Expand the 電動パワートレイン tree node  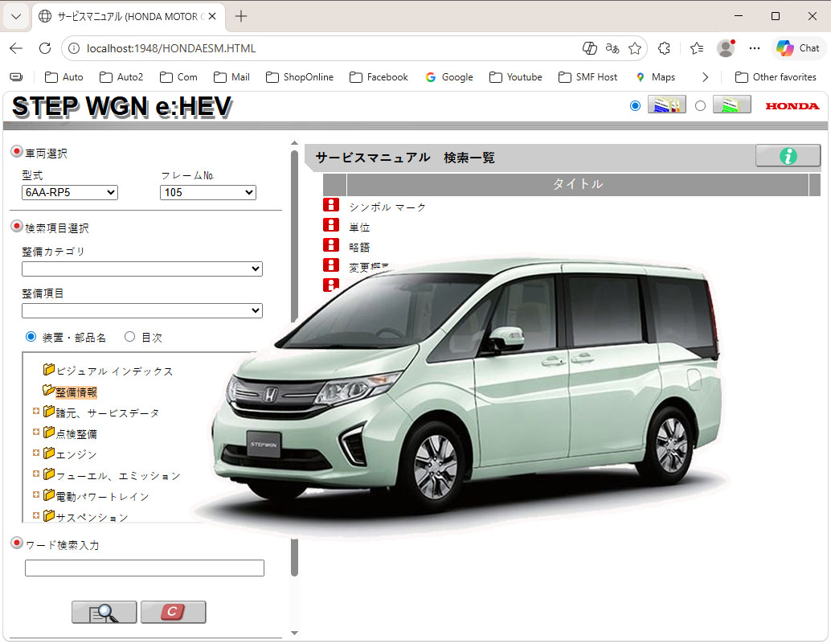36,494
